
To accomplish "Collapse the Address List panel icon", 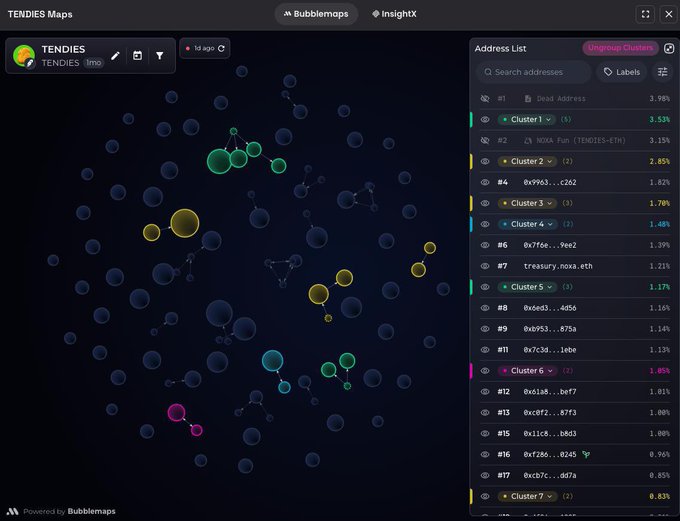I will click(669, 48).
